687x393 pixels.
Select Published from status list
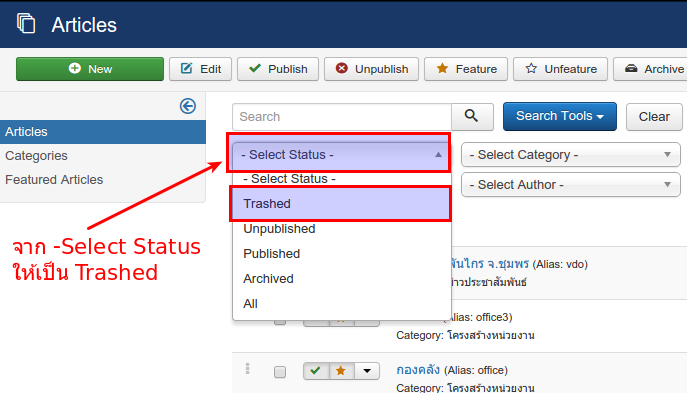click(342, 254)
